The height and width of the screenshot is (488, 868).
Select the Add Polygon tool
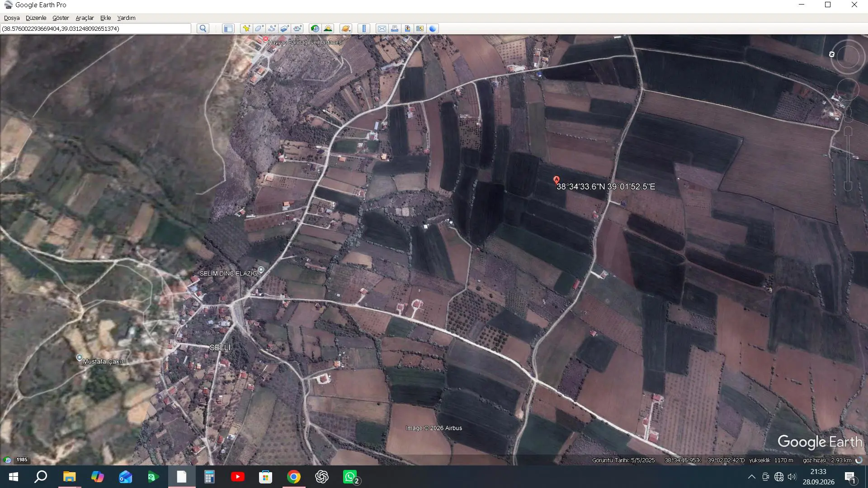coord(259,28)
